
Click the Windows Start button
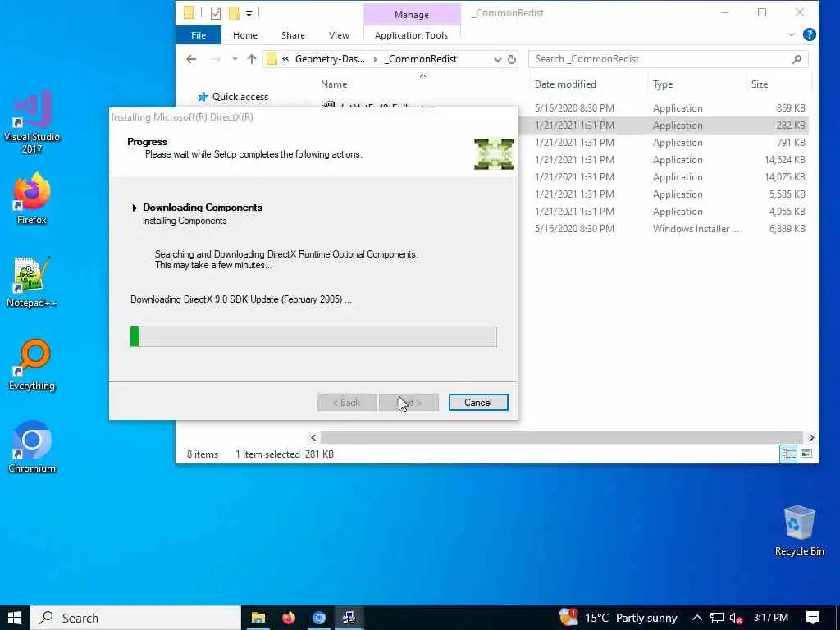[15, 618]
